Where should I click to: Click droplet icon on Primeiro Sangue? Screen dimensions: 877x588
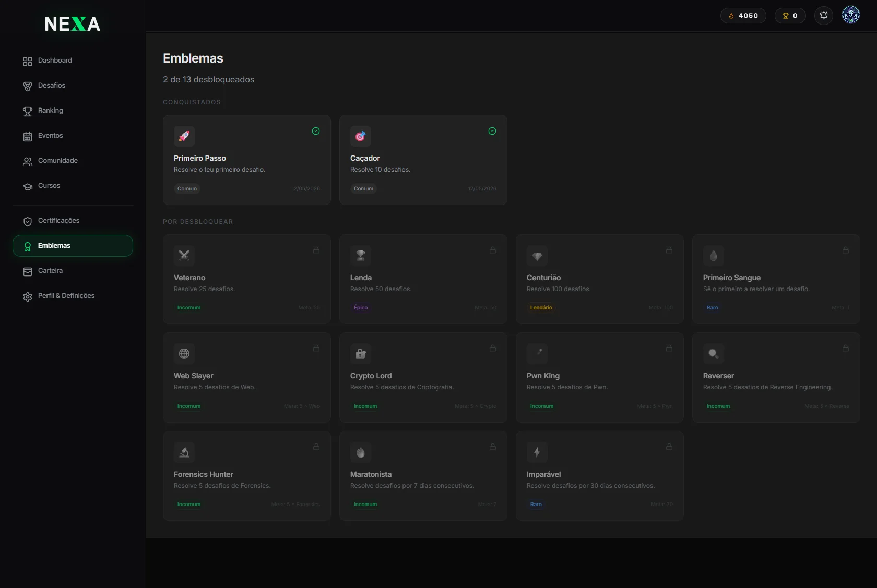pos(714,256)
